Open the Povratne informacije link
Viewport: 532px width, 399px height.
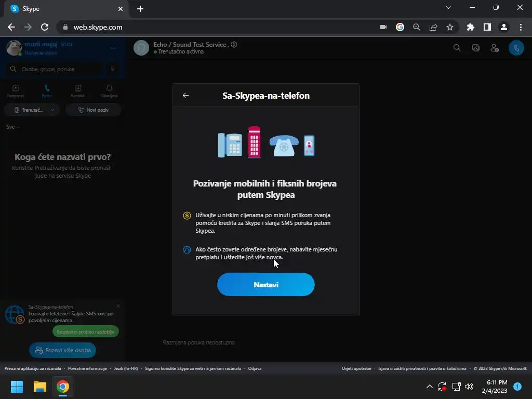click(87, 368)
